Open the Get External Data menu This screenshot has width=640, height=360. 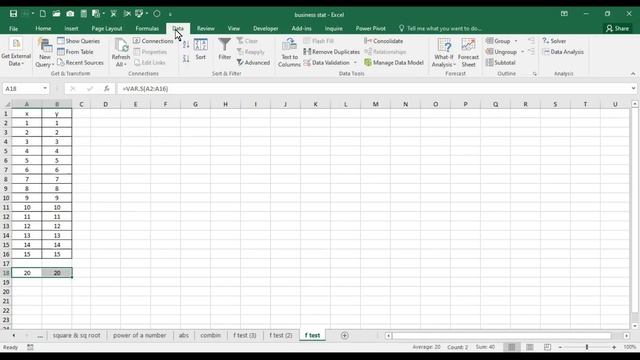coord(16,53)
